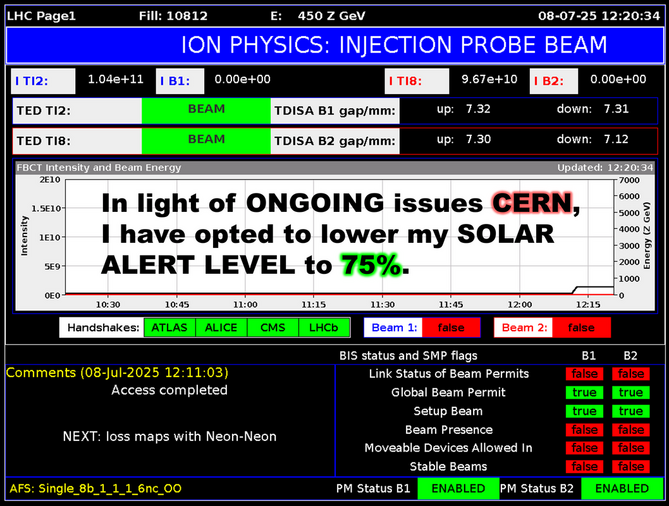Click the TDISA B2 gap/mm label

pos(335,141)
